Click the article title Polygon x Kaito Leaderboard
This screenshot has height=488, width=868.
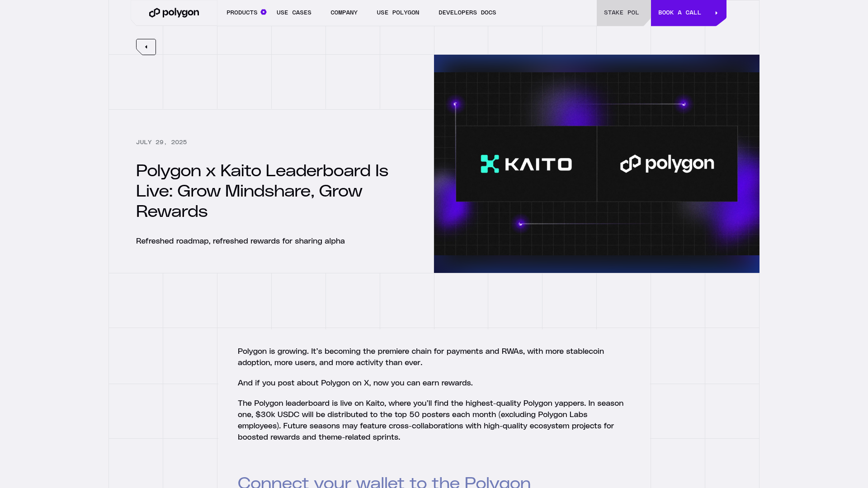(x=262, y=191)
